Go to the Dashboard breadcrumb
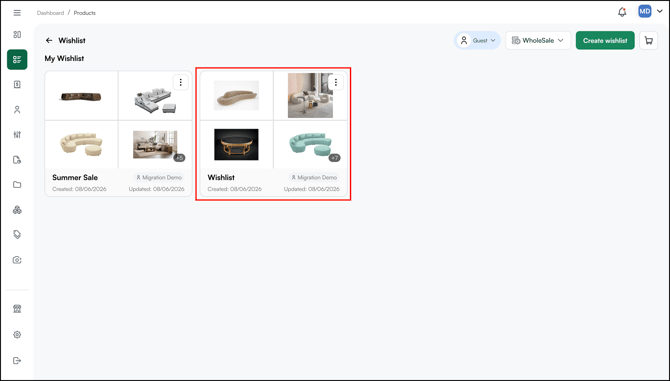This screenshot has width=670, height=381. 50,13
